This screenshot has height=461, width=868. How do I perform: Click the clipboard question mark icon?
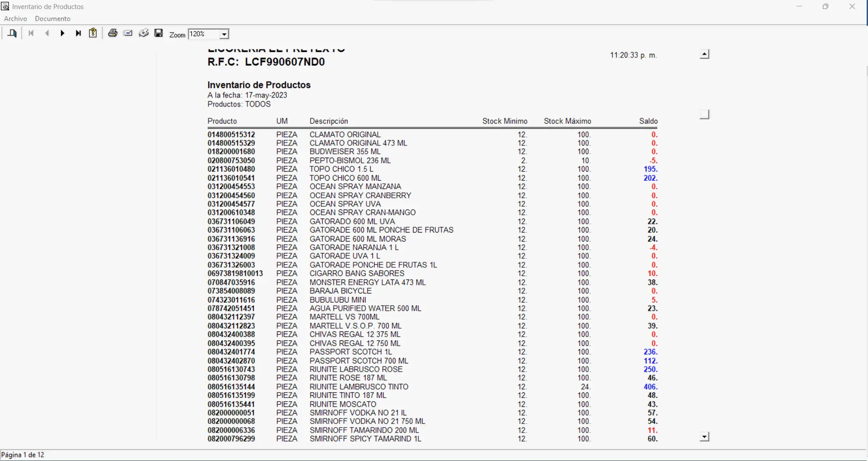[x=93, y=33]
